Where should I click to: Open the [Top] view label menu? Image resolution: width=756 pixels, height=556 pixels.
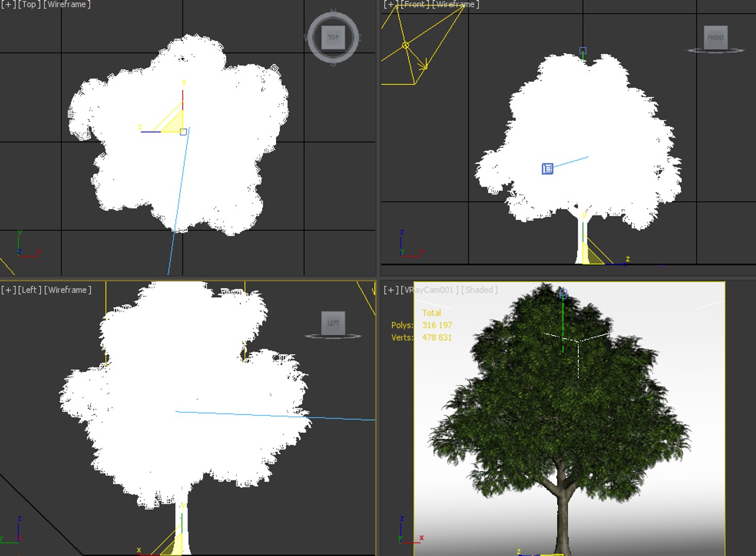(30, 4)
